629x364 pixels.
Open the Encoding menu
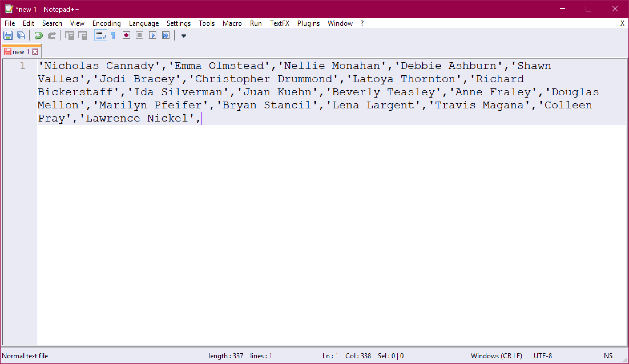pyautogui.click(x=106, y=23)
